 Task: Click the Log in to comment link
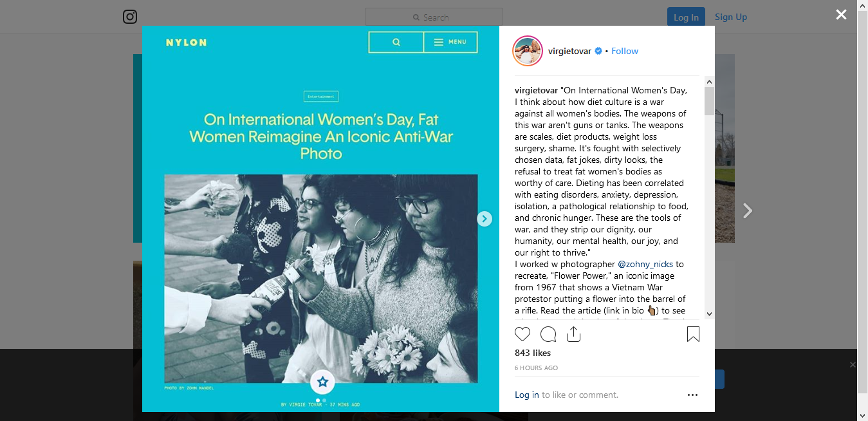point(527,395)
